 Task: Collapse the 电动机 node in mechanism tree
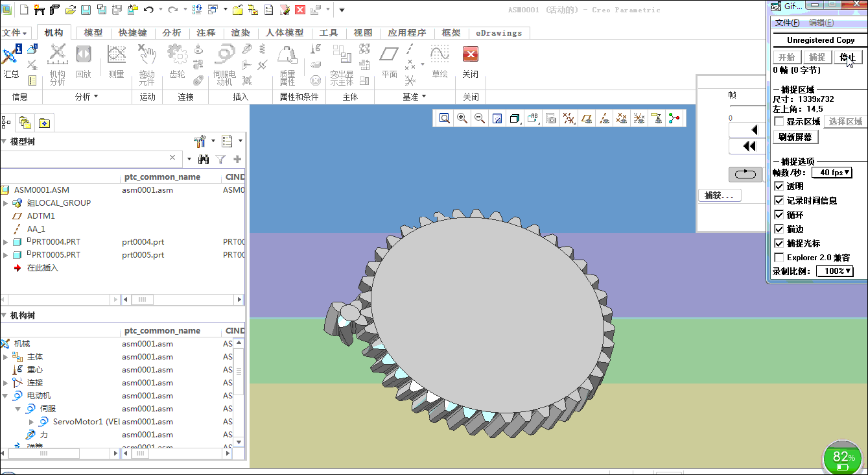point(6,396)
